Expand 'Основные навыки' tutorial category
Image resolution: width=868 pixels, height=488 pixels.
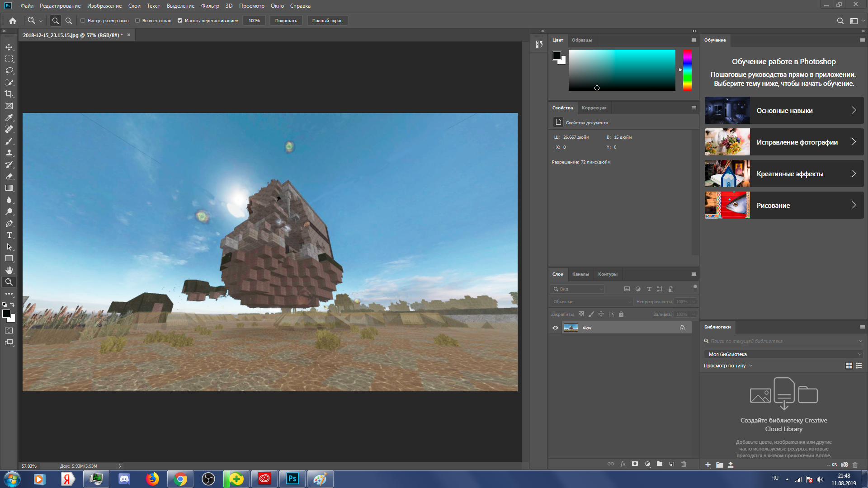point(784,110)
